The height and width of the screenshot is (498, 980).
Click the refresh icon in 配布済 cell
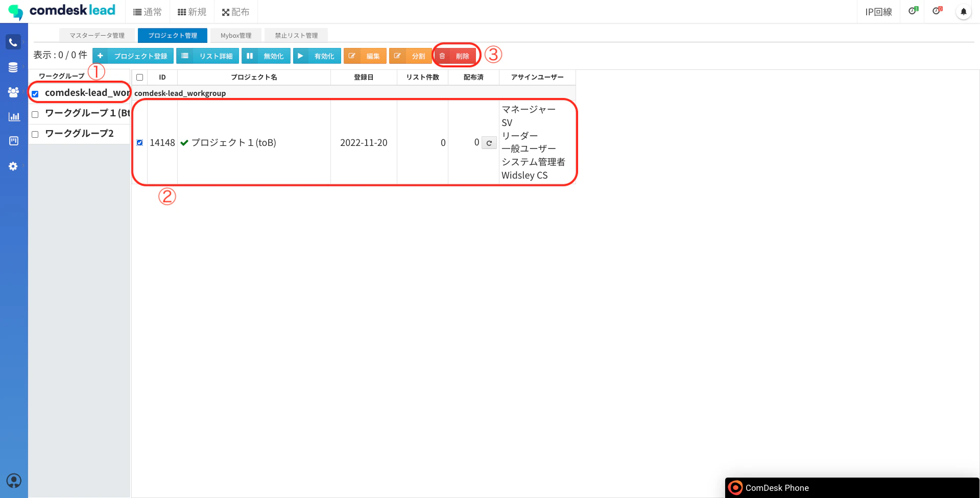[489, 143]
